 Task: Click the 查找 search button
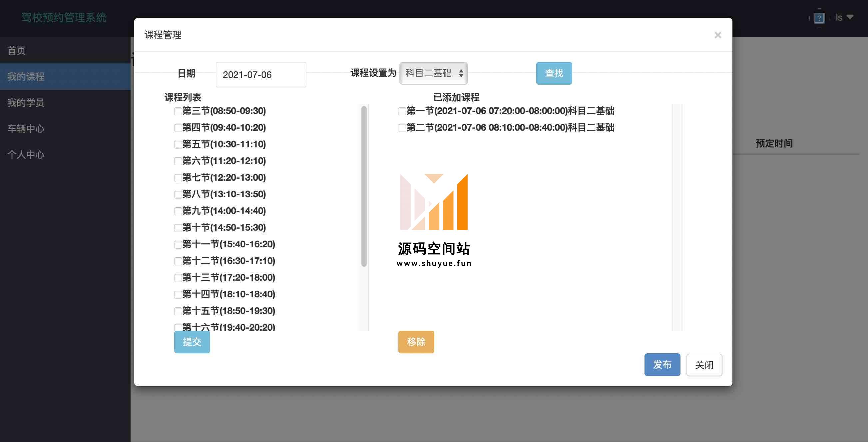[554, 73]
